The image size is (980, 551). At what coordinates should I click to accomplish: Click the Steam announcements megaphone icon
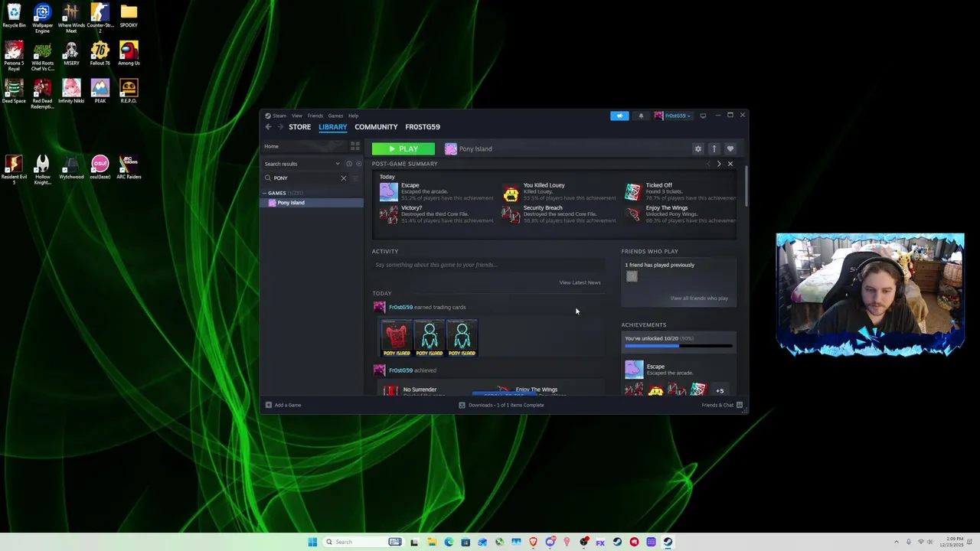click(619, 116)
